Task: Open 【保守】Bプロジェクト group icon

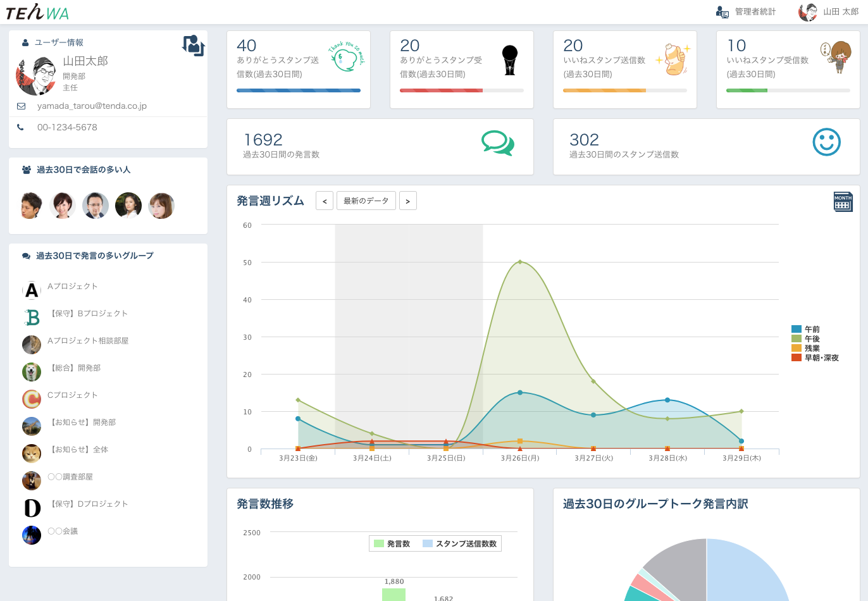Action: [32, 318]
